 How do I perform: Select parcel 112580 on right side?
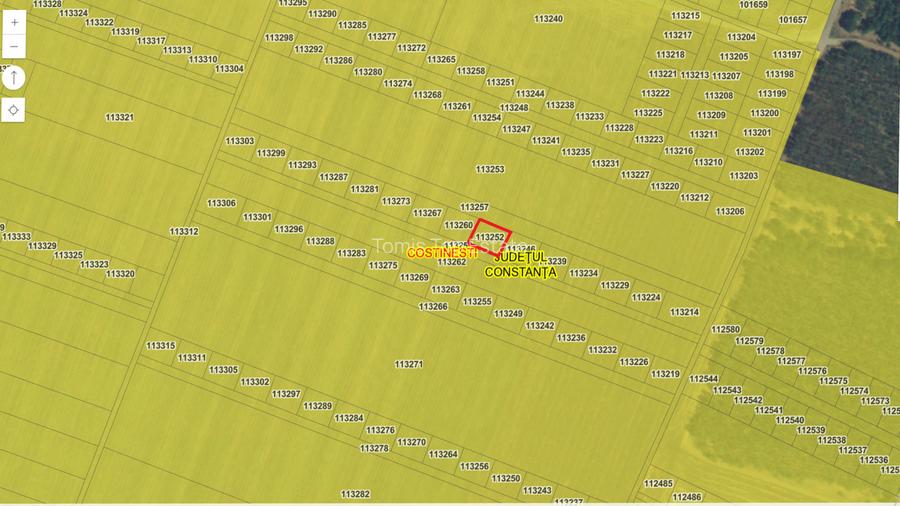click(725, 330)
